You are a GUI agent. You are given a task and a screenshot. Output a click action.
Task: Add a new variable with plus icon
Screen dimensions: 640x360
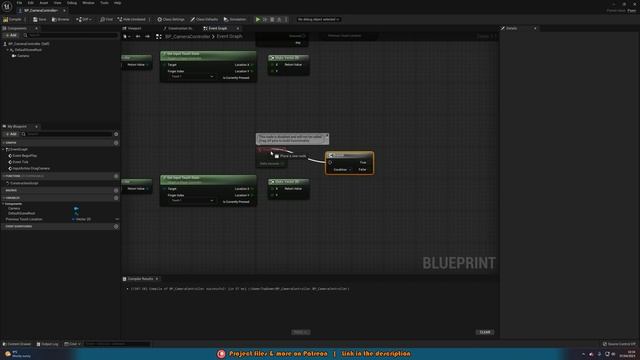coord(116,198)
